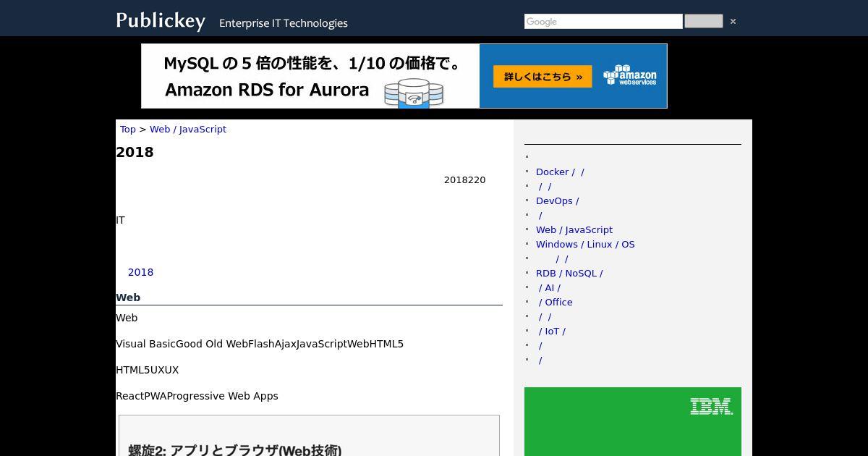This screenshot has height=456, width=868.
Task: Open Web / JavaScript in the breadcrumb
Action: [188, 129]
